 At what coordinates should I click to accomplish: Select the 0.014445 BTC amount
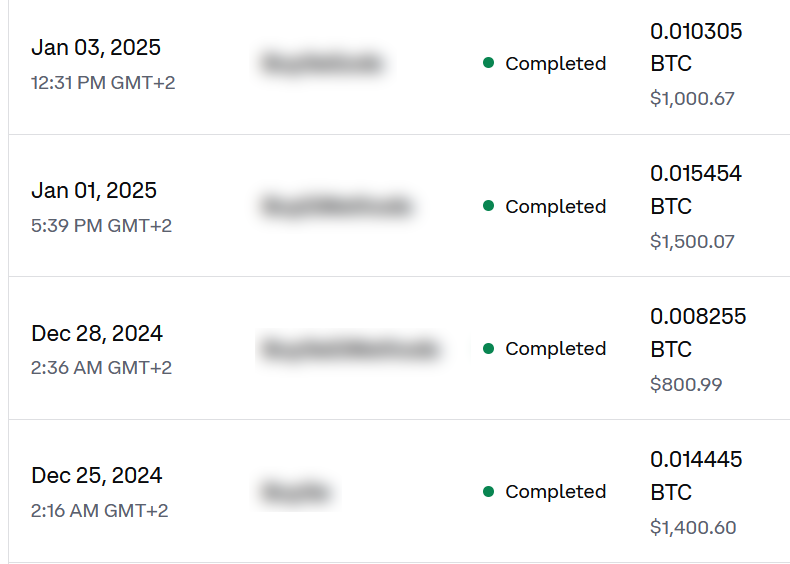coord(696,475)
